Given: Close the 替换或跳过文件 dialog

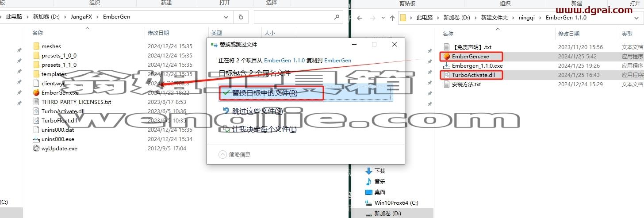Looking at the screenshot, I should [x=394, y=44].
